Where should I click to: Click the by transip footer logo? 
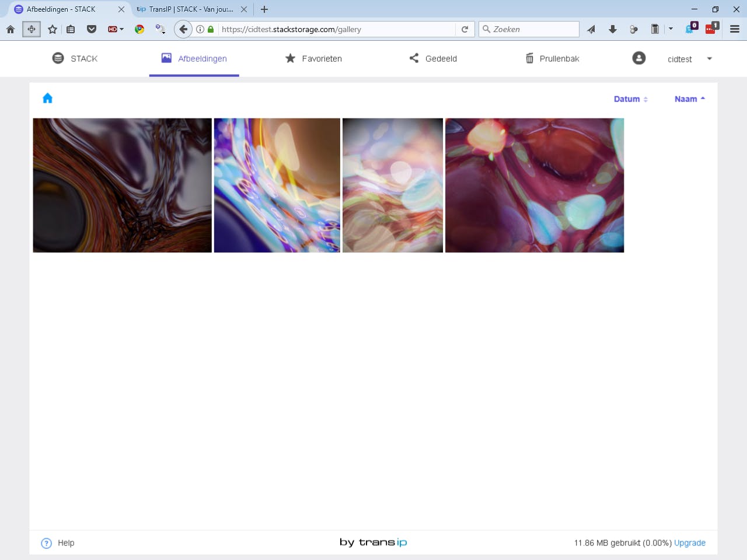(373, 542)
